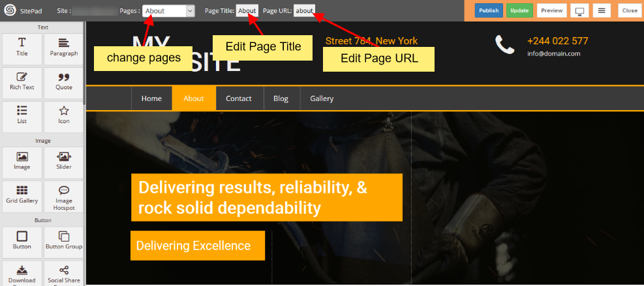Select the Image Hotspot widget

[63, 197]
